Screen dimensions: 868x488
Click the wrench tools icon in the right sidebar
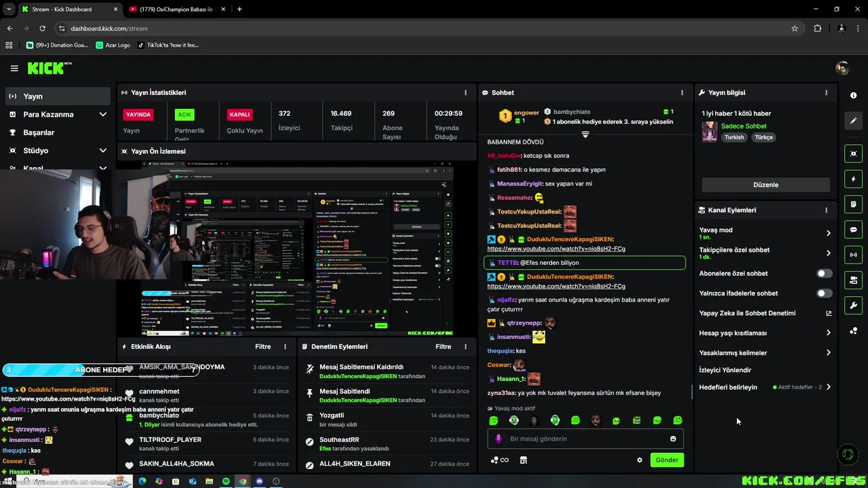[853, 306]
